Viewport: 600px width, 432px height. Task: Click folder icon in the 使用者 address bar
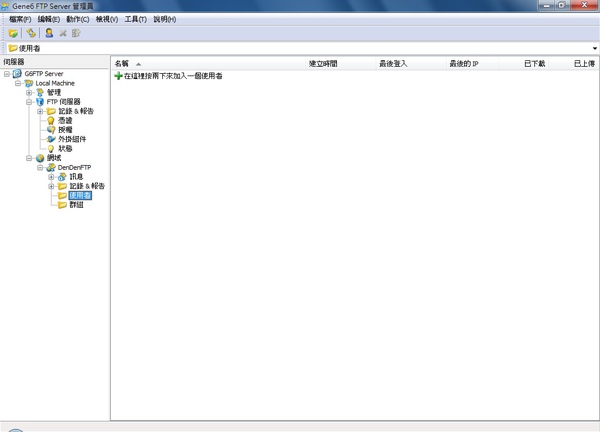click(x=13, y=48)
